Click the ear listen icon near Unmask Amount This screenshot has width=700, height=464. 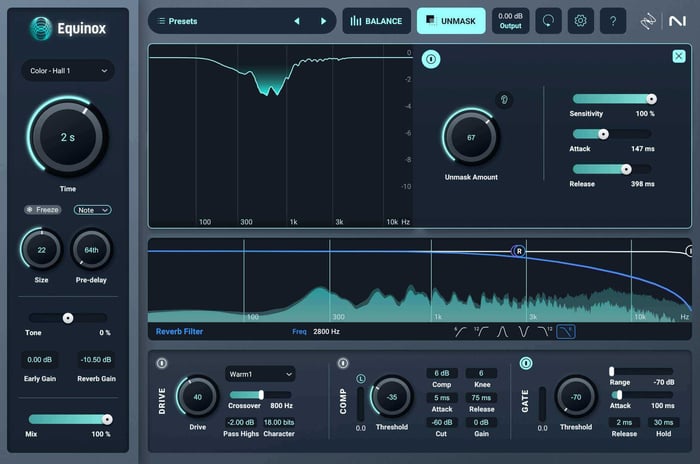click(x=504, y=99)
